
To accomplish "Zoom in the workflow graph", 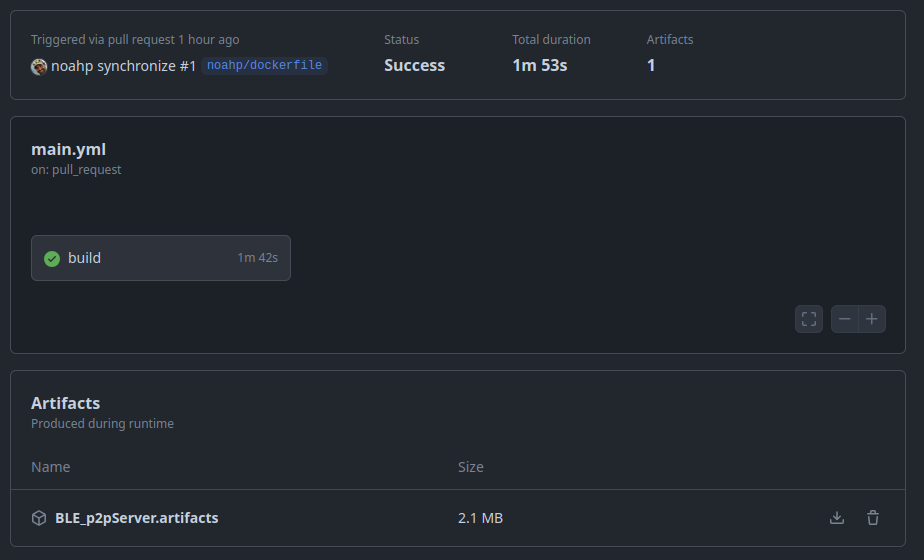I will 872,319.
